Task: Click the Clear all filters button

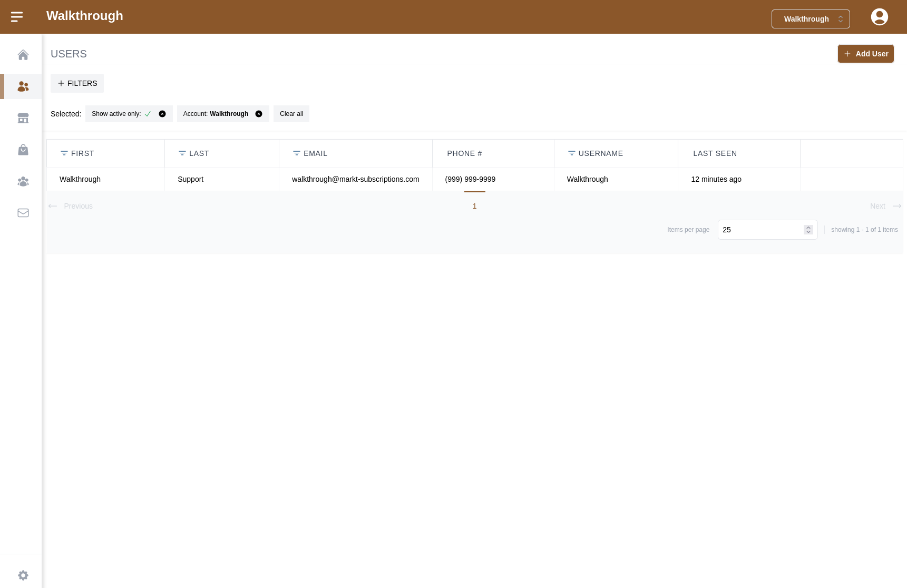Action: point(291,114)
